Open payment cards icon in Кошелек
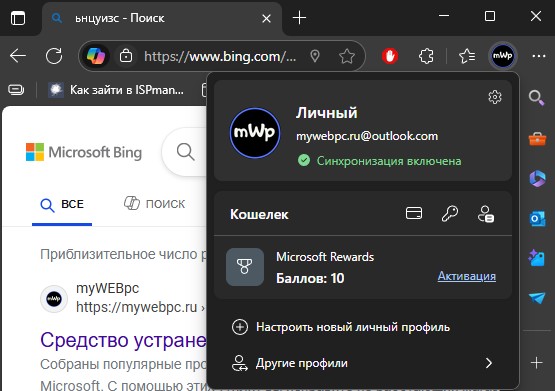 pos(414,213)
